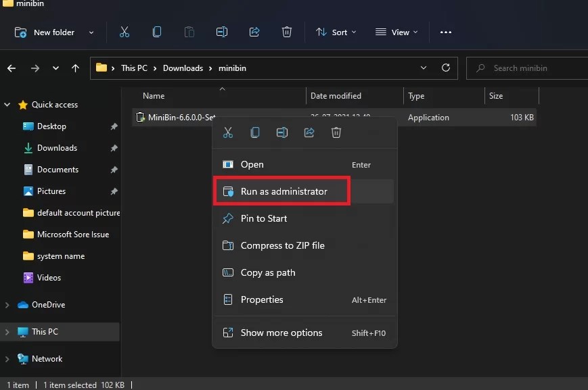Image resolution: width=588 pixels, height=390 pixels.
Task: Open sharing options with the toolbar share icon
Action: pyautogui.click(x=254, y=32)
